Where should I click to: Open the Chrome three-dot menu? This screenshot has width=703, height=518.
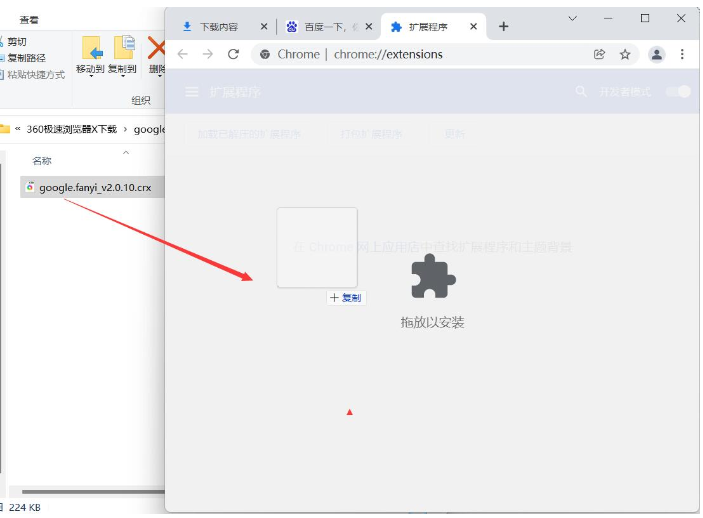683,54
